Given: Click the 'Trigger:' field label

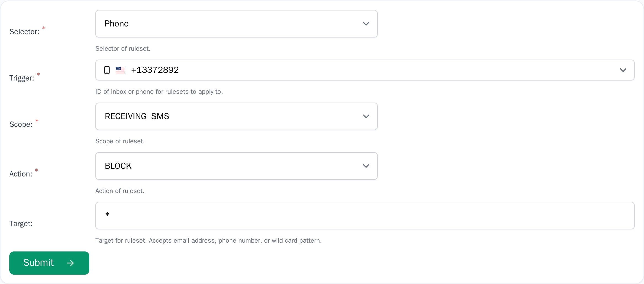Looking at the screenshot, I should pos(22,78).
